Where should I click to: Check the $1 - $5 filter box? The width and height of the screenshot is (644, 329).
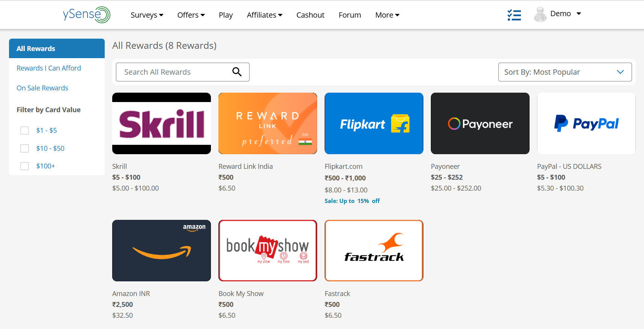(x=24, y=131)
